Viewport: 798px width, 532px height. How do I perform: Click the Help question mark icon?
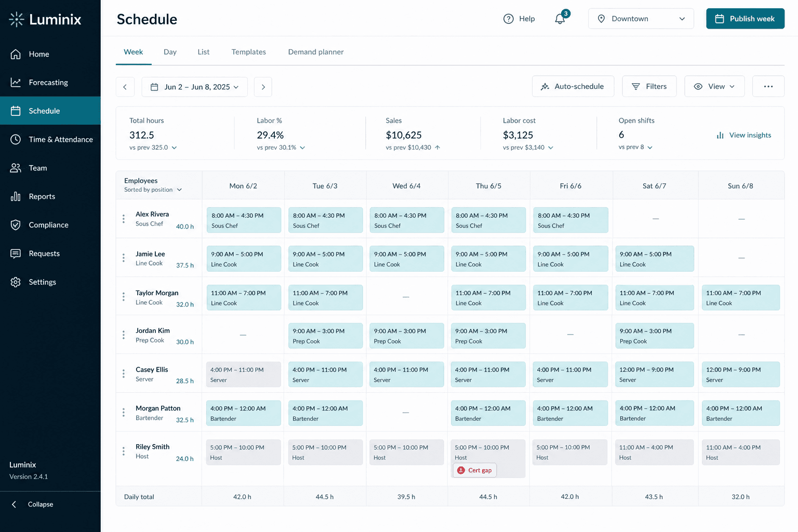508,19
